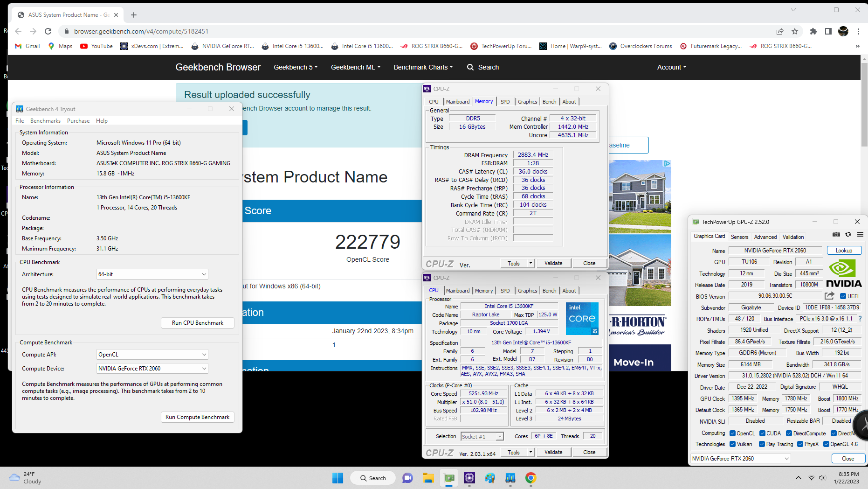The height and width of the screenshot is (489, 868).
Task: Open the Compute API dropdown
Action: pyautogui.click(x=152, y=355)
